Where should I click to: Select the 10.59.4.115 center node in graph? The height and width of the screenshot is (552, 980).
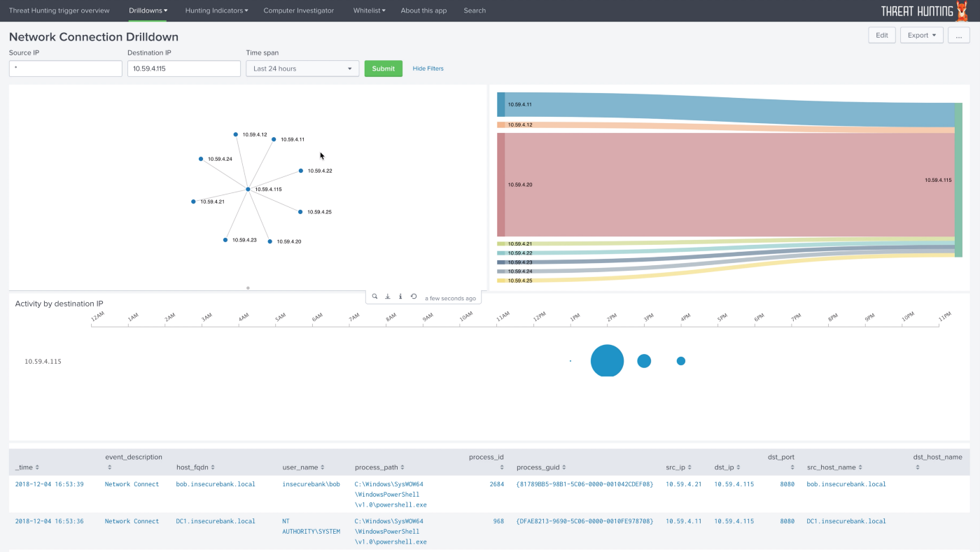(248, 189)
